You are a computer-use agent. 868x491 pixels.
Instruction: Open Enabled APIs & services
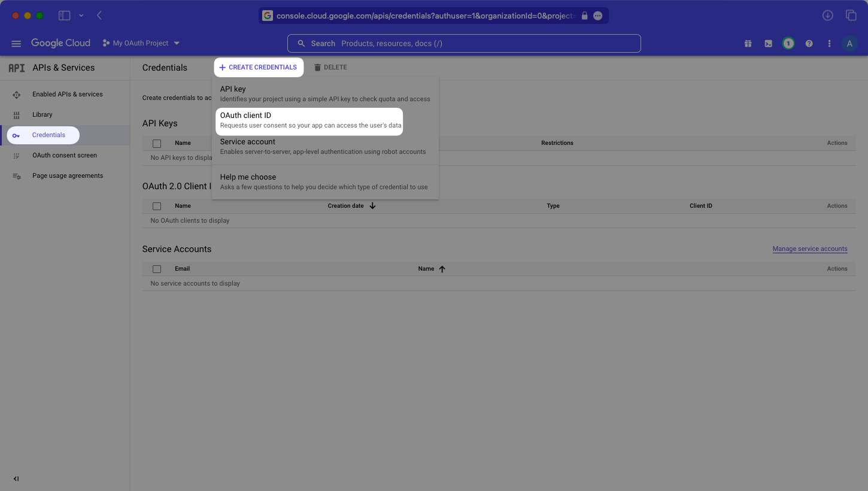click(67, 94)
